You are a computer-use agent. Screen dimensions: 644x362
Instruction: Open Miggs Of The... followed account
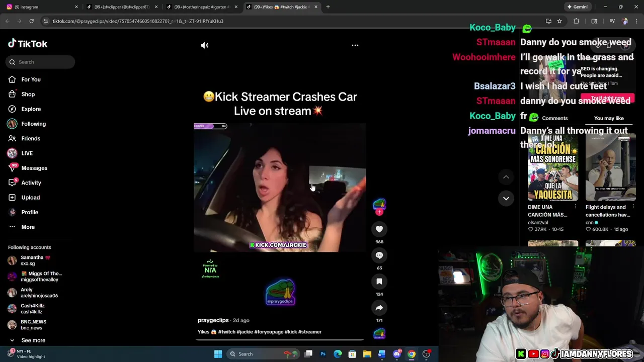[x=35, y=277]
